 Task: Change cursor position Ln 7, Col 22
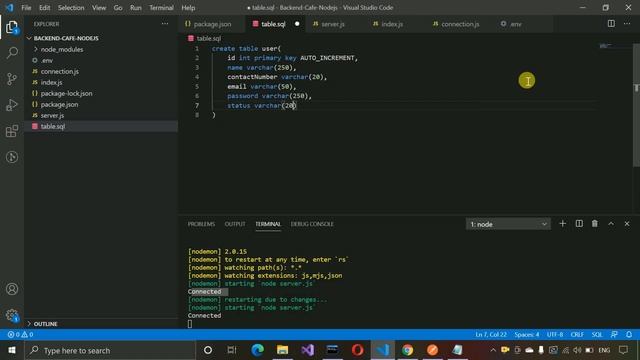click(491, 335)
